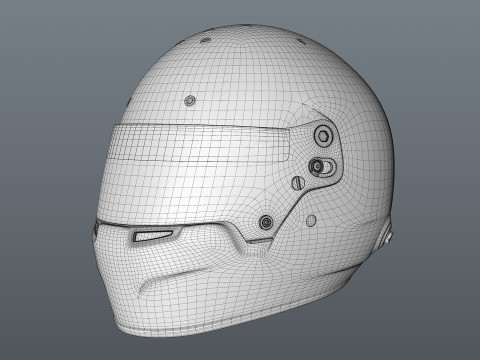Click the plain circular plug beside mount
Viewport: 480px width, 360px height.
point(311,220)
